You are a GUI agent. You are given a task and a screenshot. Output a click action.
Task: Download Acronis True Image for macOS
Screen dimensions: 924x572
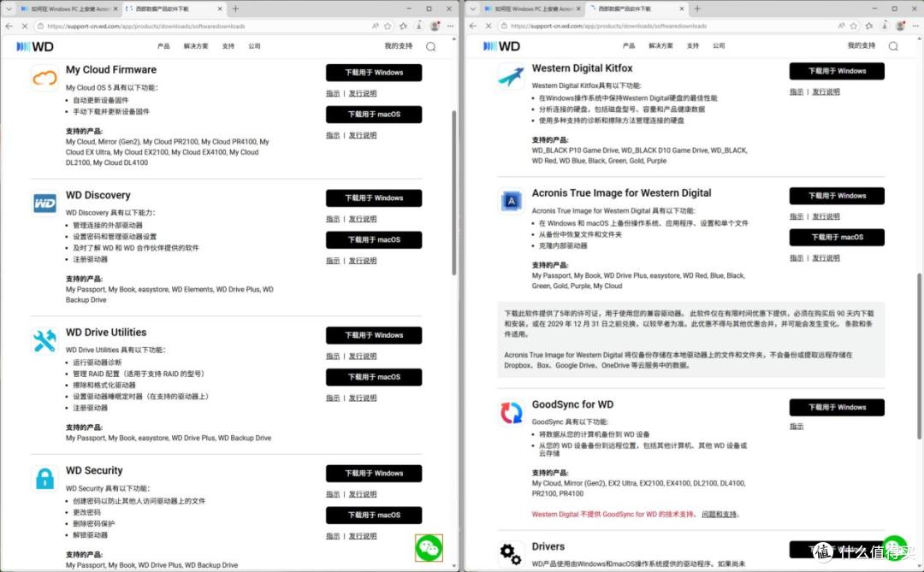click(x=837, y=238)
